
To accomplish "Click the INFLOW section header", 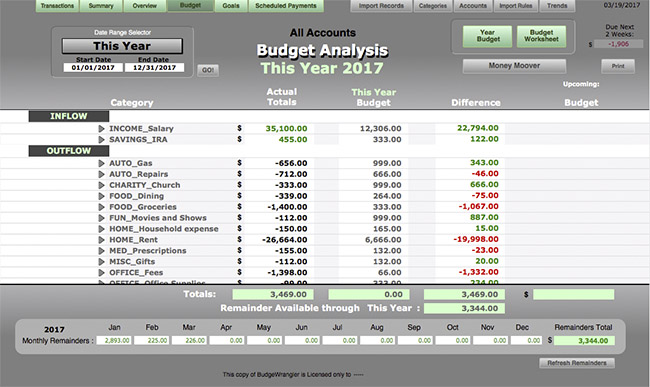I will point(69,116).
